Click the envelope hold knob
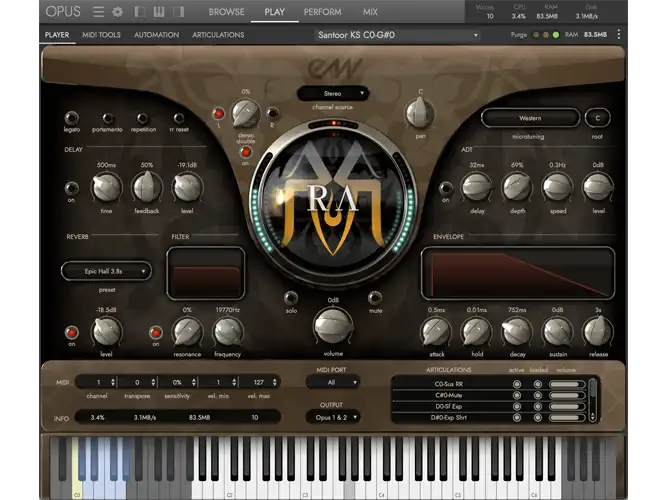667x500 pixels. coord(476,332)
